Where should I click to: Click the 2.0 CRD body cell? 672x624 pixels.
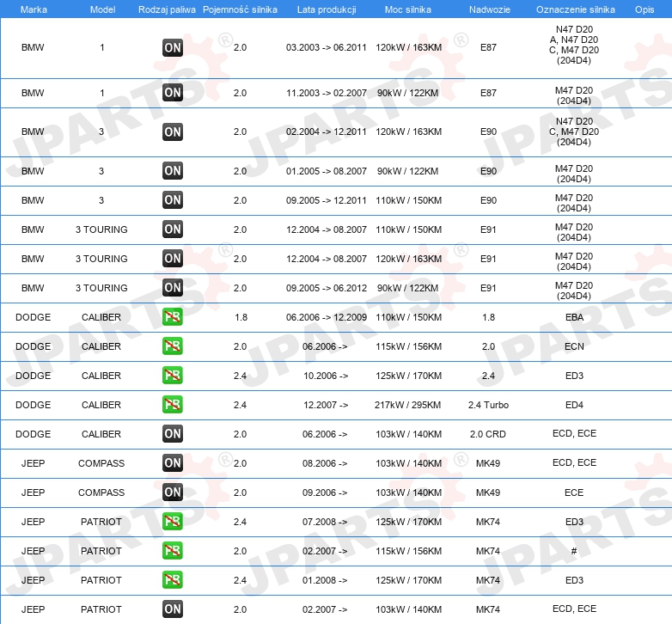pos(488,434)
